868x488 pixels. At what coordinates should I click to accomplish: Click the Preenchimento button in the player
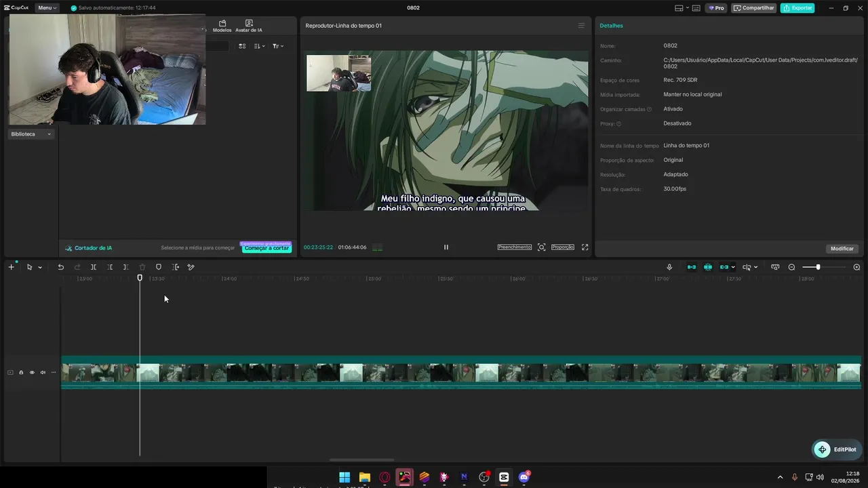pos(515,247)
